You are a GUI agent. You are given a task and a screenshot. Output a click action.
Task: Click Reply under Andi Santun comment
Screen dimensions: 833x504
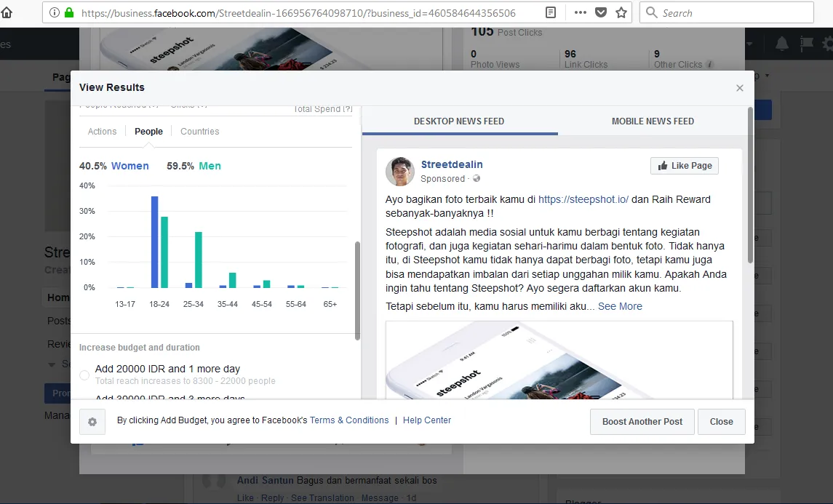pos(273,497)
